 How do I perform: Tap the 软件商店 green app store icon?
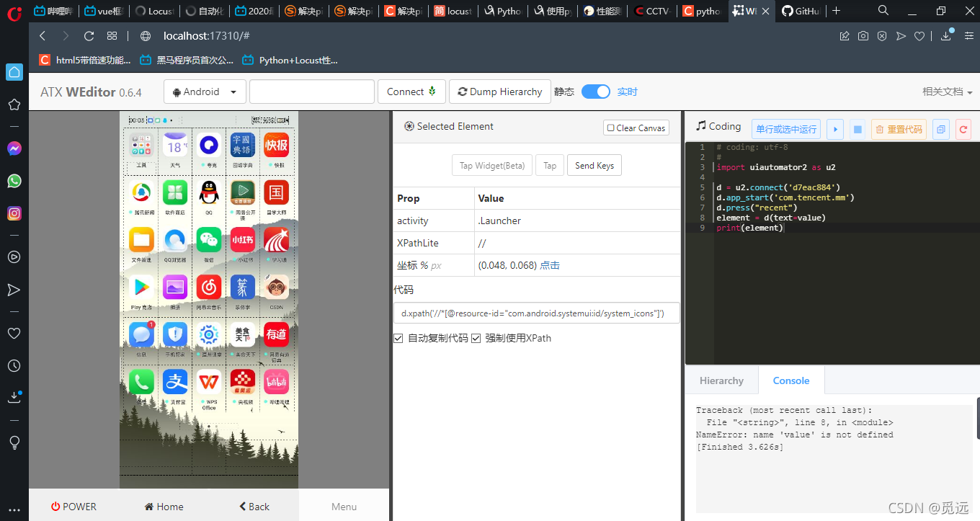click(175, 192)
